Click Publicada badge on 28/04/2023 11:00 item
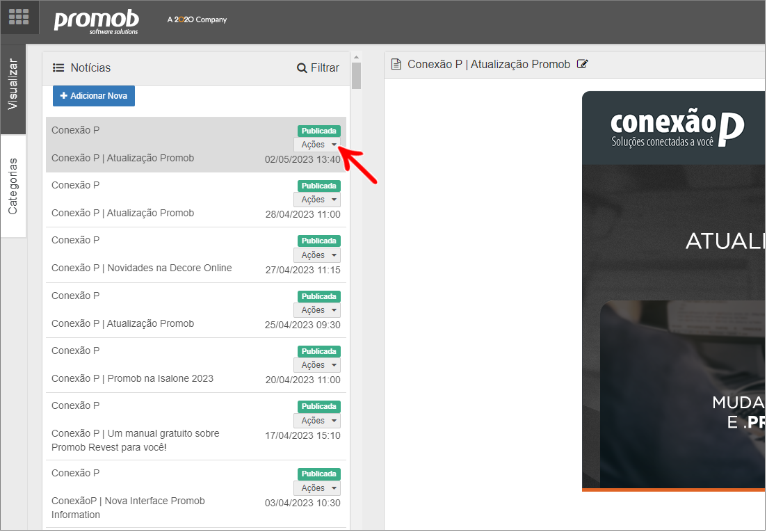767x532 pixels. (x=319, y=186)
